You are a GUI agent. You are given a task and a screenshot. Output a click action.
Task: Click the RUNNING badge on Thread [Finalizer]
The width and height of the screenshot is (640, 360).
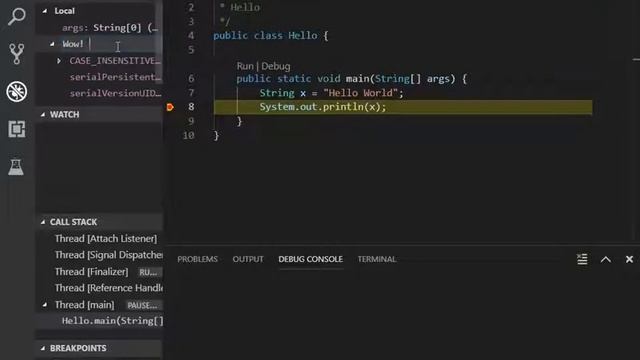pos(148,272)
